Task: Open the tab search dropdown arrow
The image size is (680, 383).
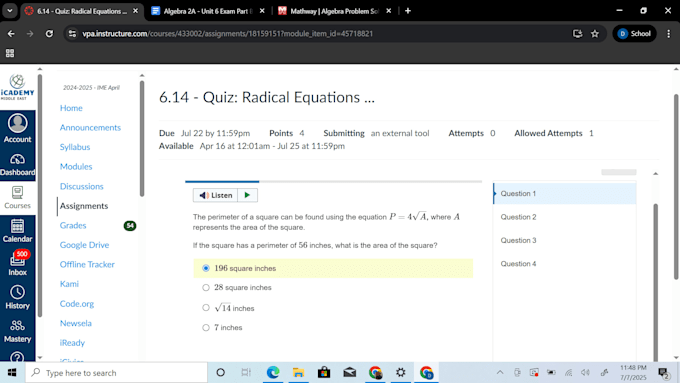Action: [x=10, y=11]
